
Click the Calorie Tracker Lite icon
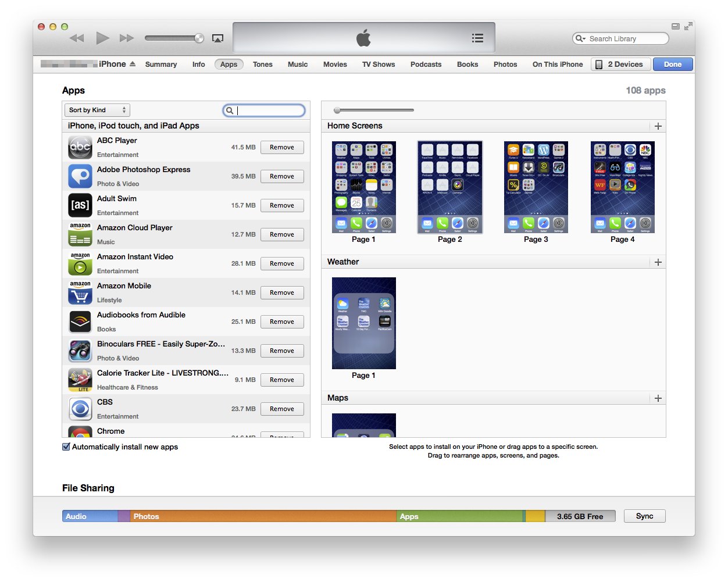80,380
